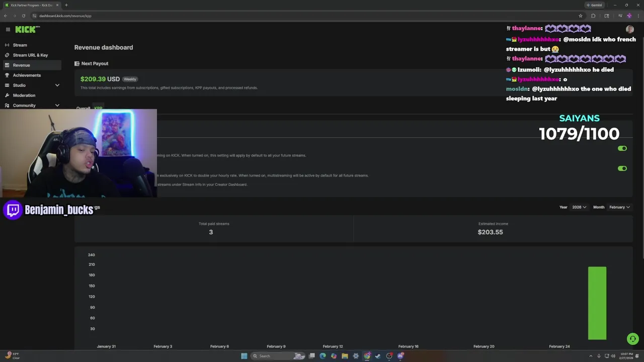
Task: Click the Total paid streams value 3
Action: (x=211, y=232)
